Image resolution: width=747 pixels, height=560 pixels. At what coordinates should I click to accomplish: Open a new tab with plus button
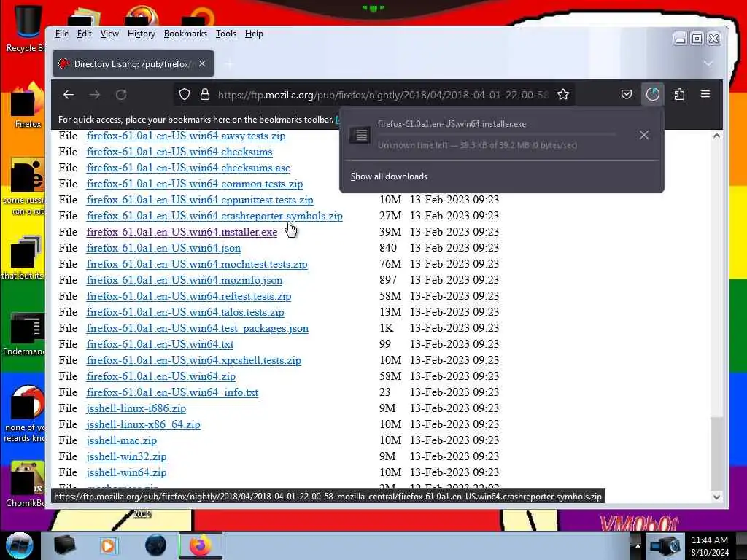click(229, 64)
